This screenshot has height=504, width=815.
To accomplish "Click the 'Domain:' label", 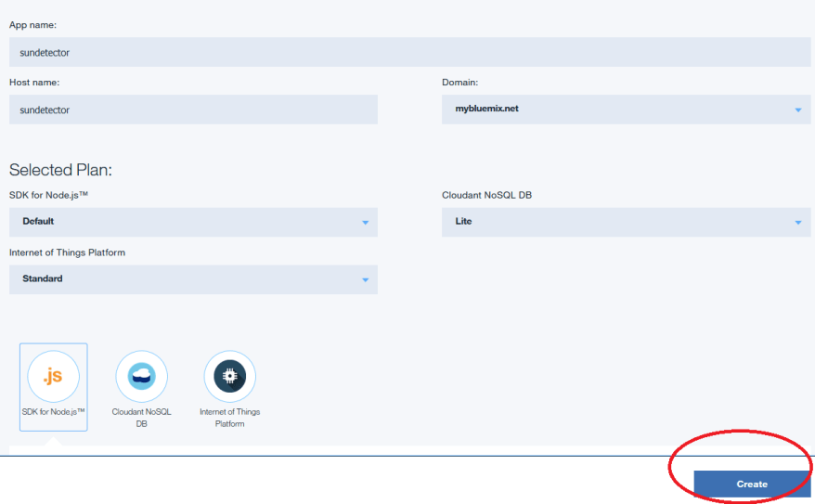I will [460, 82].
